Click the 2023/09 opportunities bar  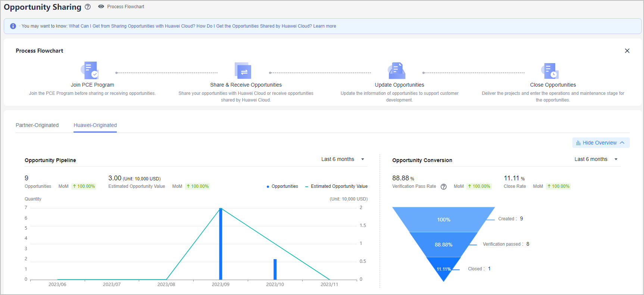[221, 244]
